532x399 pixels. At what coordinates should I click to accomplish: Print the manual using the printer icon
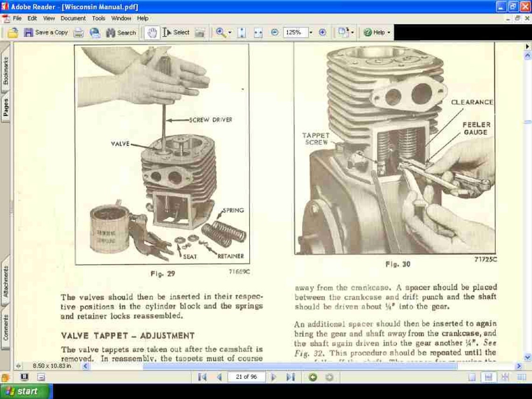(78, 32)
